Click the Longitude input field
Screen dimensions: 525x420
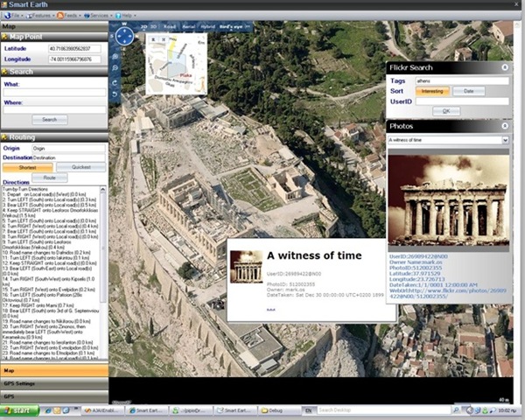[74, 59]
